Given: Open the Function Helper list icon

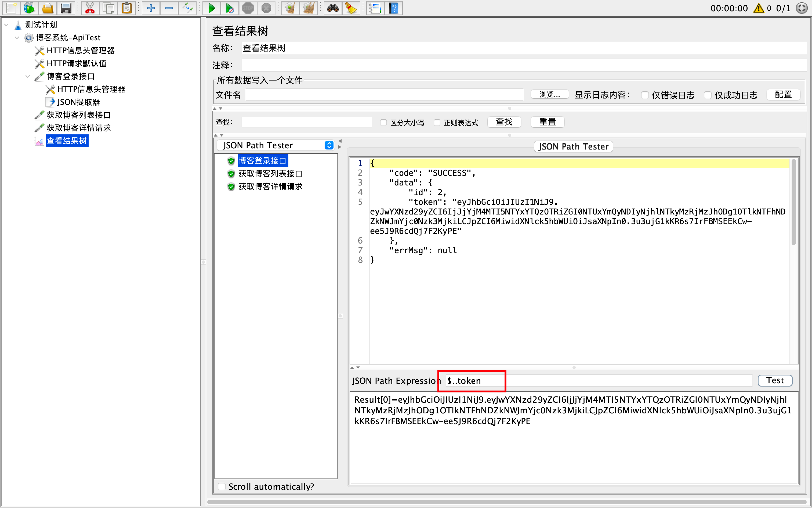Looking at the screenshot, I should (375, 8).
